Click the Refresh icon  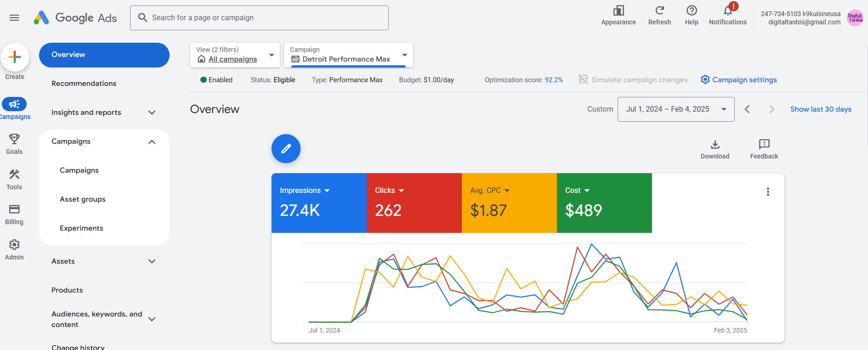(659, 11)
